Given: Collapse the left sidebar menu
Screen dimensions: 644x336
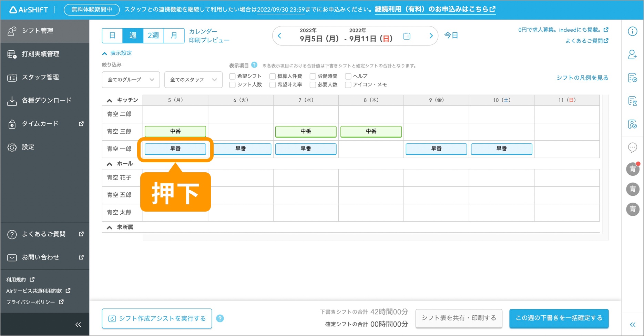Looking at the screenshot, I should point(78,325).
